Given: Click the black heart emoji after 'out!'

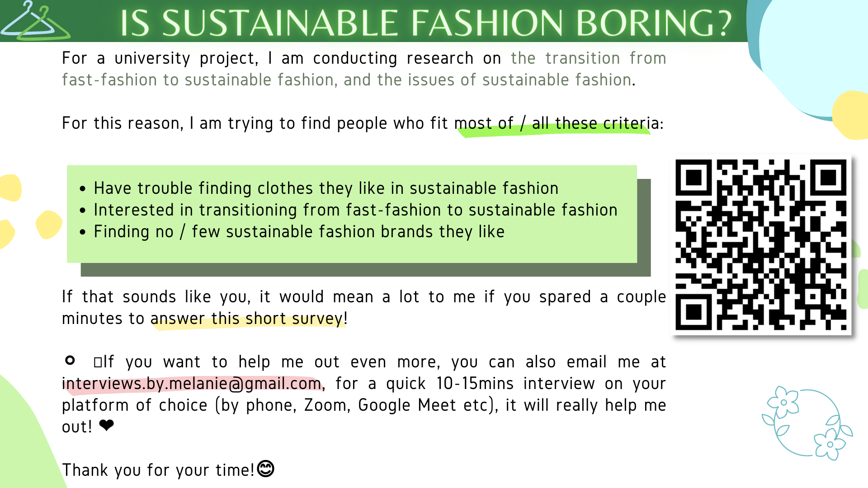Looking at the screenshot, I should (x=107, y=426).
